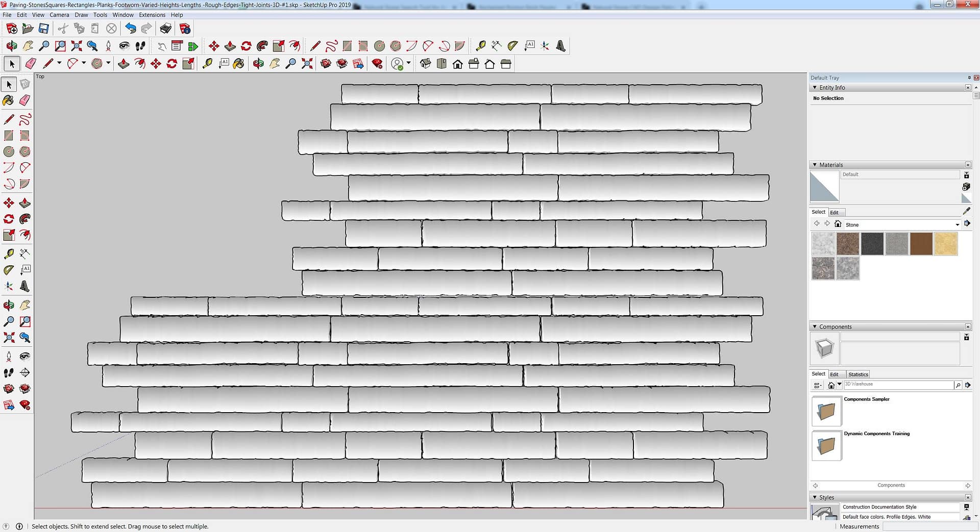
Task: Click the Undo arrow in the top toolbar
Action: click(x=131, y=29)
